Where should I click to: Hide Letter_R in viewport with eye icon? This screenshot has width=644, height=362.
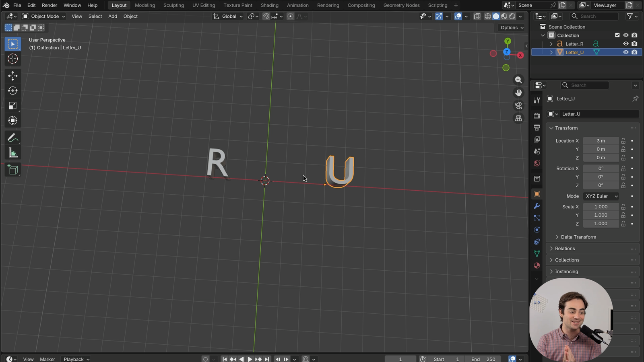pos(625,44)
